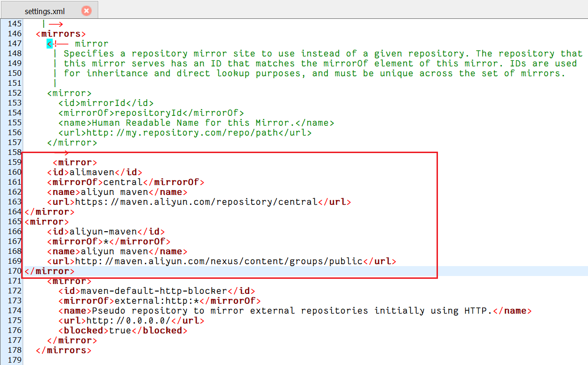Click the 'maven-default-http-blocker' id value
This screenshot has height=365, width=588.
155,291
